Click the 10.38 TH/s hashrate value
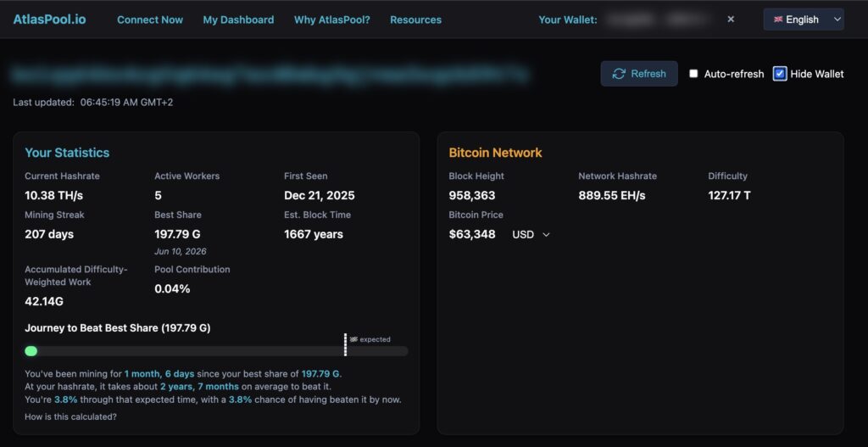 [x=53, y=196]
